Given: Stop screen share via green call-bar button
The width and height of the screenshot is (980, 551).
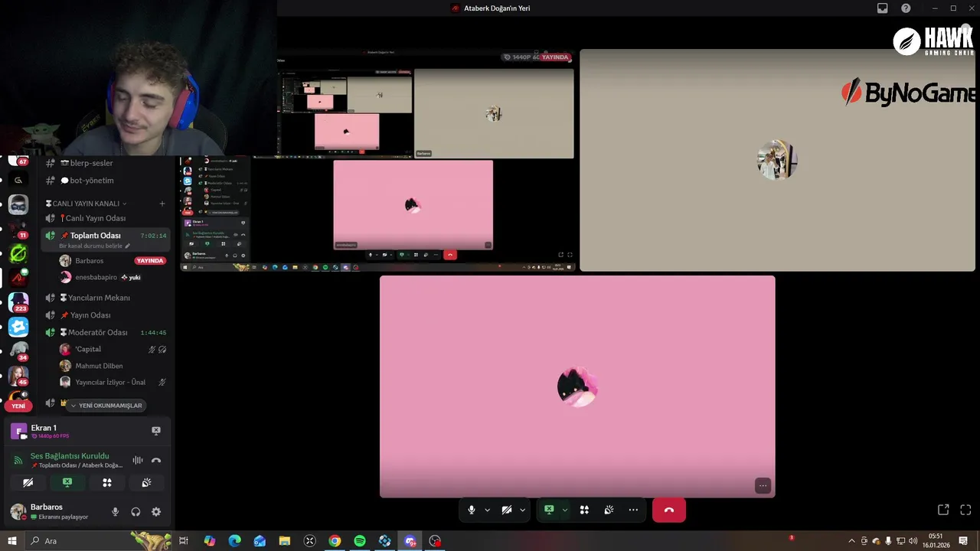Looking at the screenshot, I should pyautogui.click(x=549, y=510).
